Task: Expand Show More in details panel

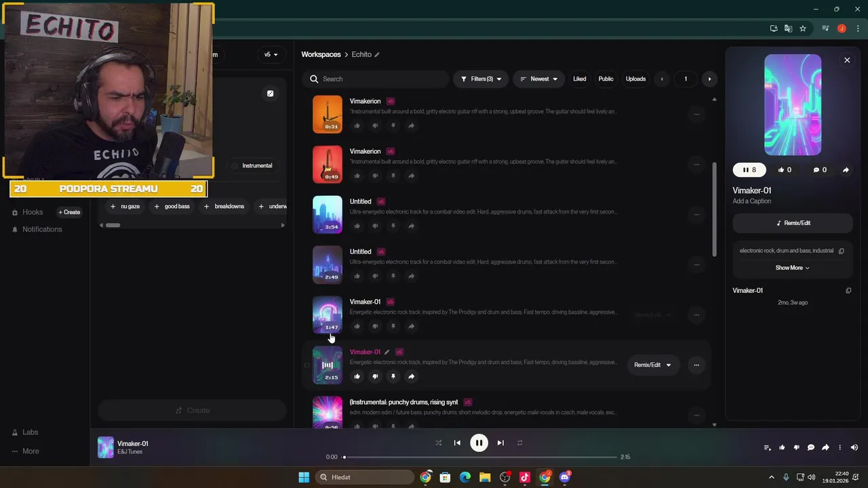Action: [792, 268]
